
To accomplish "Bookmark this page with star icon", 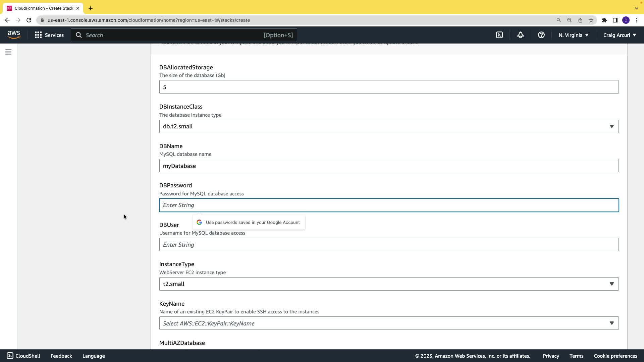I will [591, 20].
